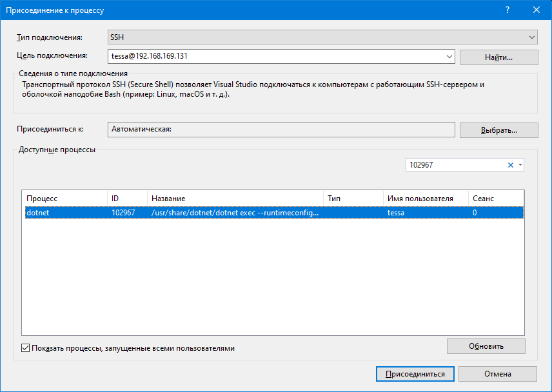Click the process filter field containing 102967
The height and width of the screenshot is (392, 552).
click(x=455, y=165)
